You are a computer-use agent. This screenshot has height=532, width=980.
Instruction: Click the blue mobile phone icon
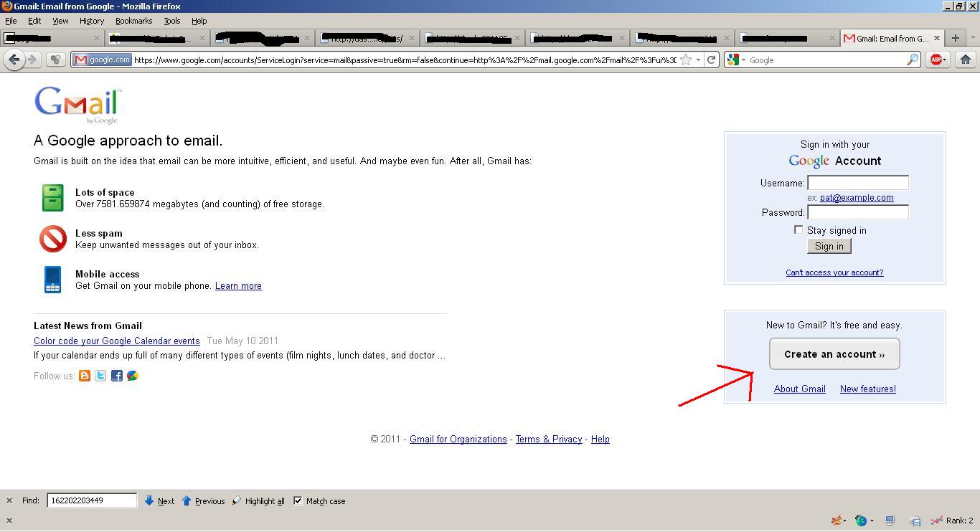(52, 280)
